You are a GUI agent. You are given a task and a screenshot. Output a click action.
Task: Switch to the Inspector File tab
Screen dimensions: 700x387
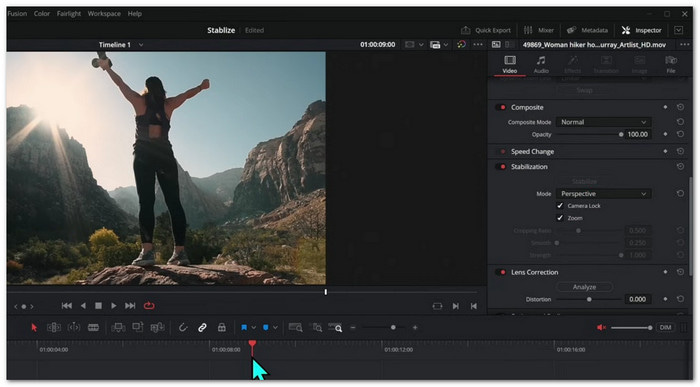(671, 64)
